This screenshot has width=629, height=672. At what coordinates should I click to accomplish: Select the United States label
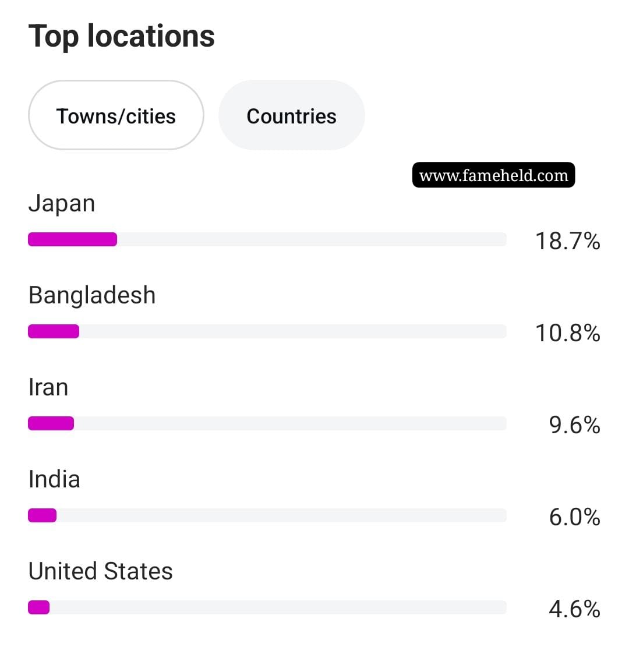pos(100,571)
